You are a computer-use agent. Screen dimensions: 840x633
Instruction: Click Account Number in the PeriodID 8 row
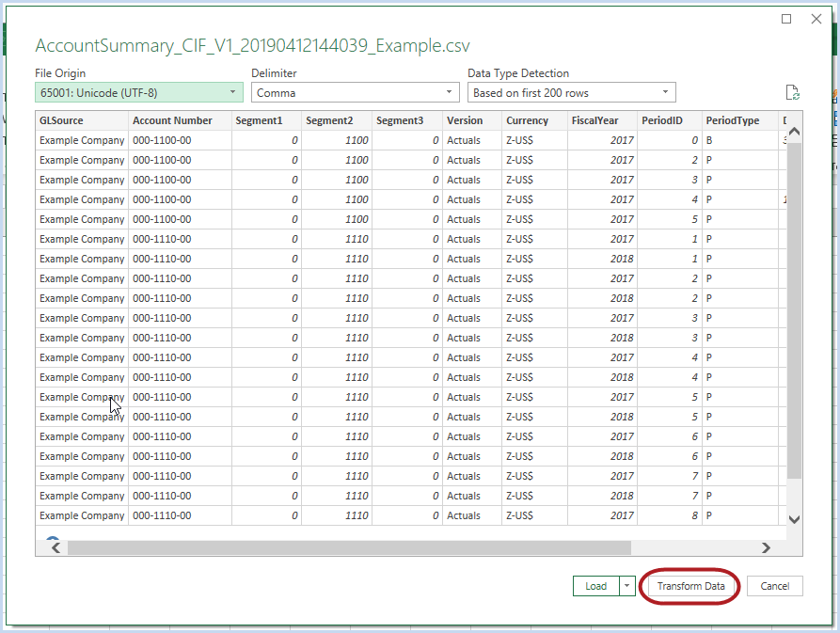click(180, 515)
